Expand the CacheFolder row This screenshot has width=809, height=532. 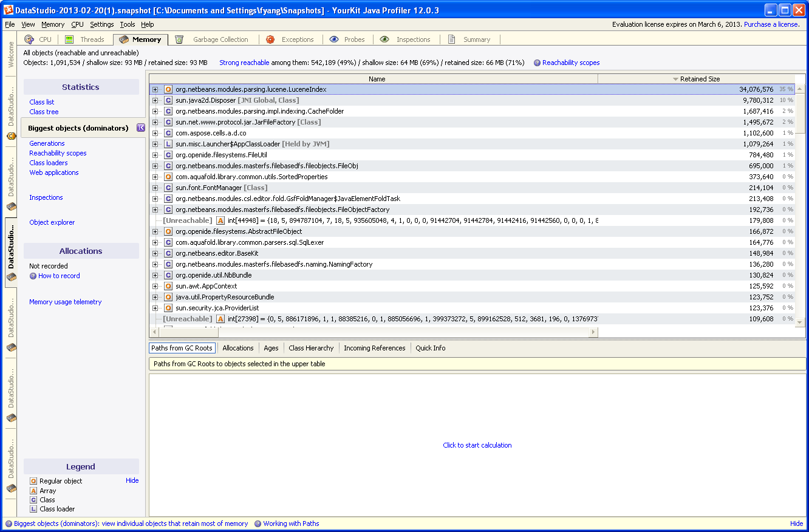tap(155, 111)
